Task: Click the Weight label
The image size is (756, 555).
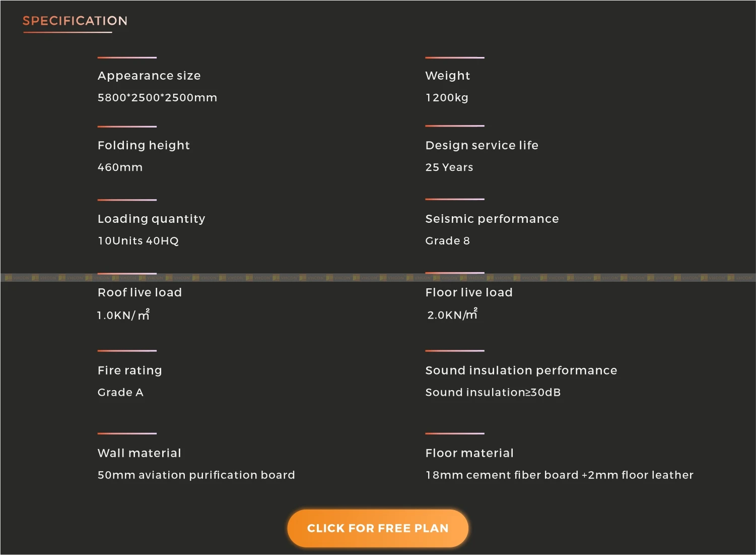Action: pyautogui.click(x=447, y=76)
